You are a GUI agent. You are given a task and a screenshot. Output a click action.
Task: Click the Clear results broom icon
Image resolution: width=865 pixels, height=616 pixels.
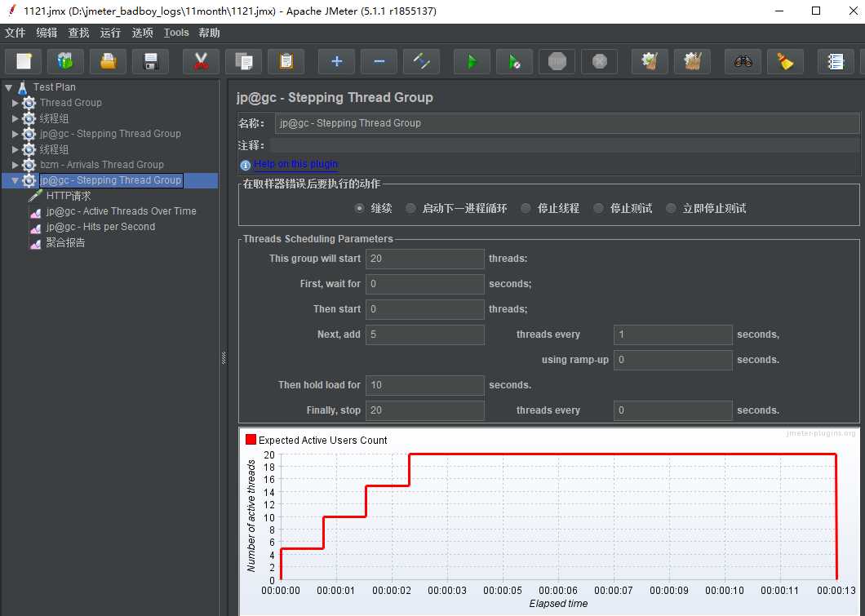point(650,61)
